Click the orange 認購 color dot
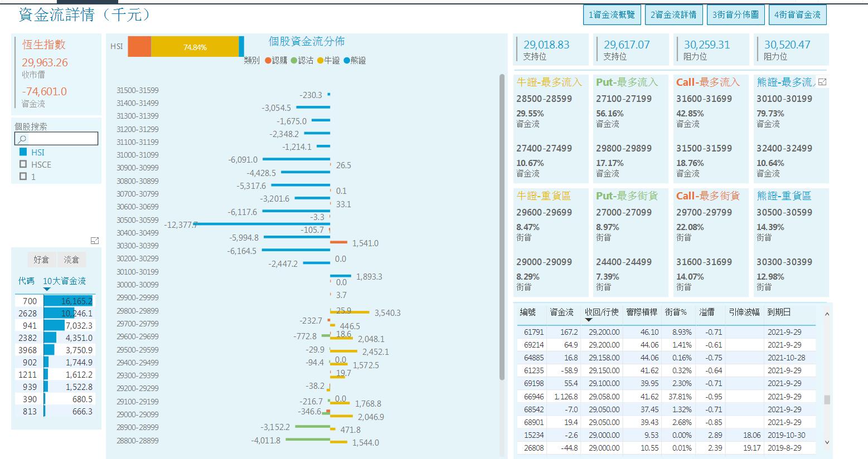Viewport: 868px width, 459px height. (x=268, y=61)
